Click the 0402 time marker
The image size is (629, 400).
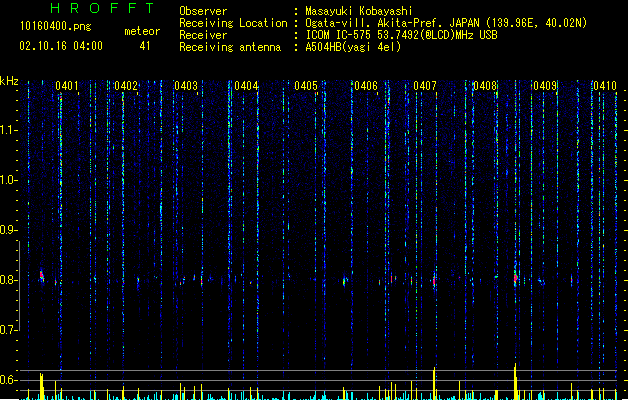click(x=126, y=86)
